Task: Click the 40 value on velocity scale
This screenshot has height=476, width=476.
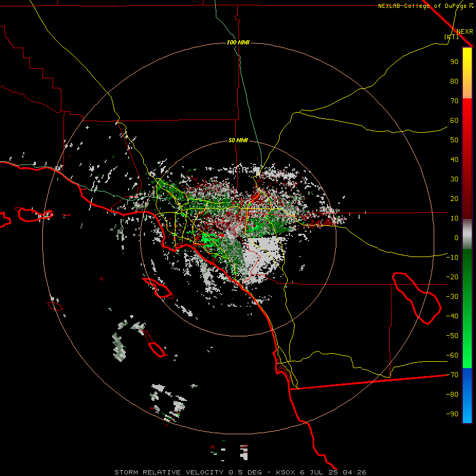Action: [454, 160]
